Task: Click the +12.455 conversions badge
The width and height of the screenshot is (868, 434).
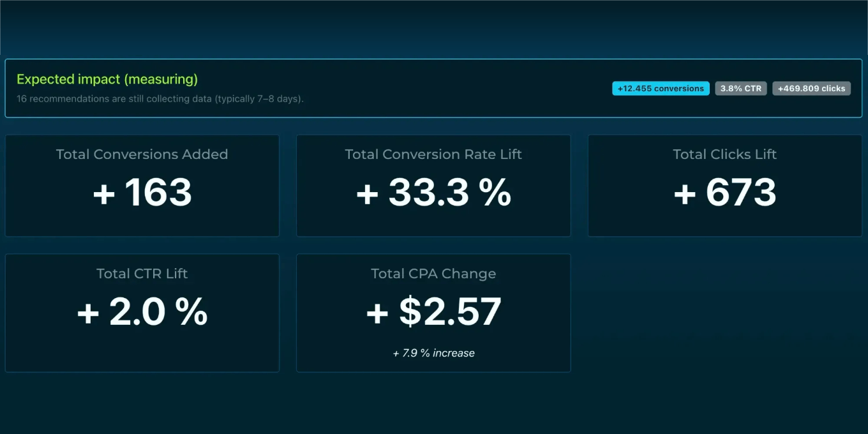Action: (x=661, y=89)
